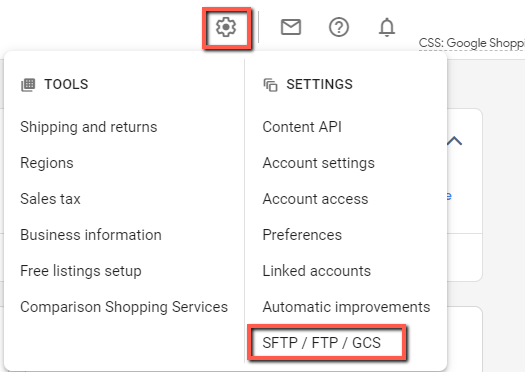Click the Tools grid icon
This screenshot has height=372, width=525.
click(x=28, y=85)
